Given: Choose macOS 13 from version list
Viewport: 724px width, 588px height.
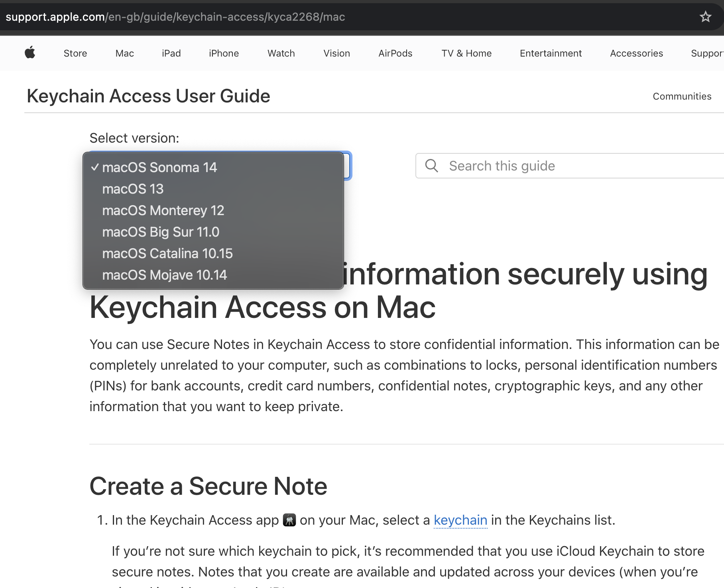Looking at the screenshot, I should pos(133,189).
